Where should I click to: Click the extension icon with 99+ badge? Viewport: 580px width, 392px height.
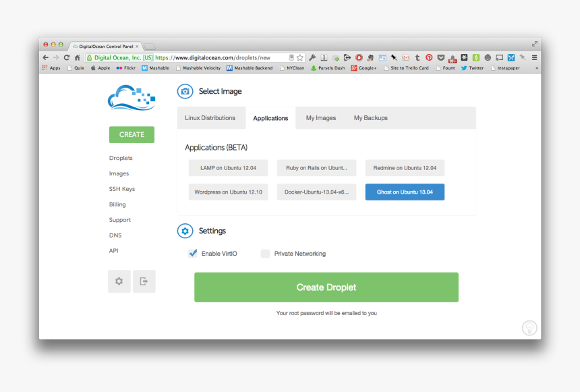453,58
